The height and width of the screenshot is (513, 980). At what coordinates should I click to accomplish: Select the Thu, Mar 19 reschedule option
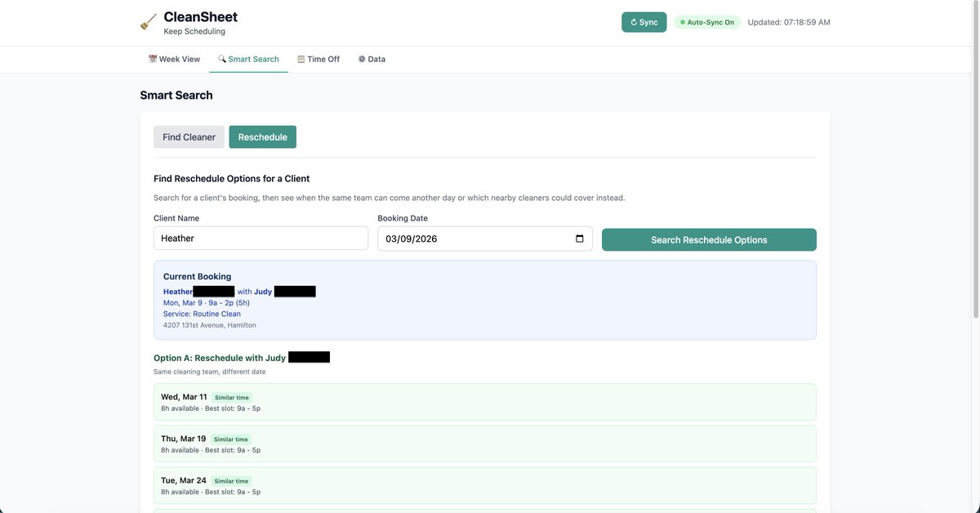(x=485, y=444)
